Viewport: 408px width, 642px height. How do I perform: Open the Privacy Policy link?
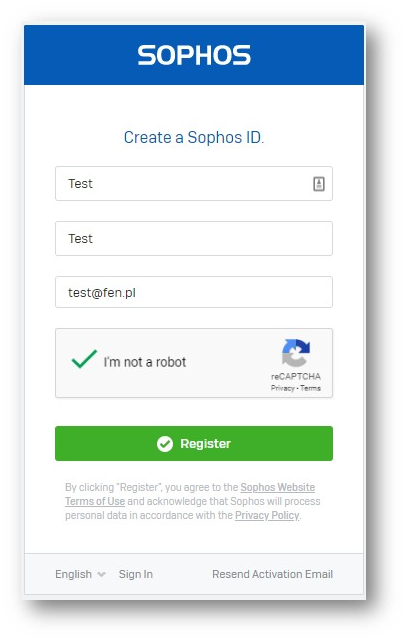[x=267, y=515]
